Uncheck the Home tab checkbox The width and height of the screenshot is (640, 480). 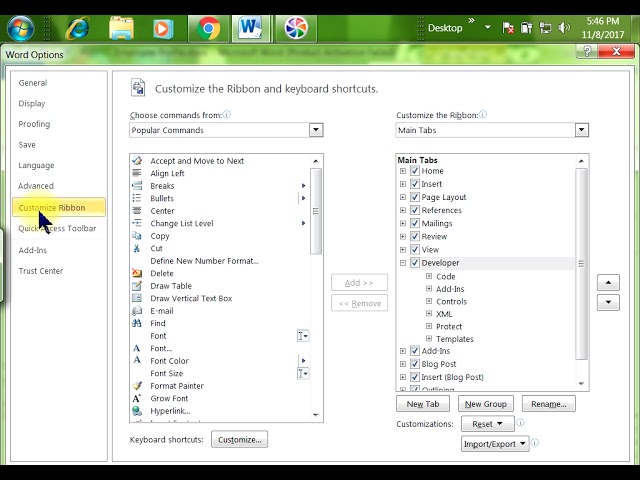pos(415,171)
